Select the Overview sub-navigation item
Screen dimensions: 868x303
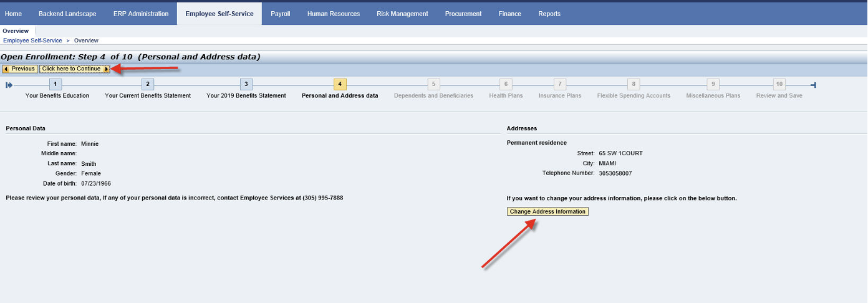point(16,31)
